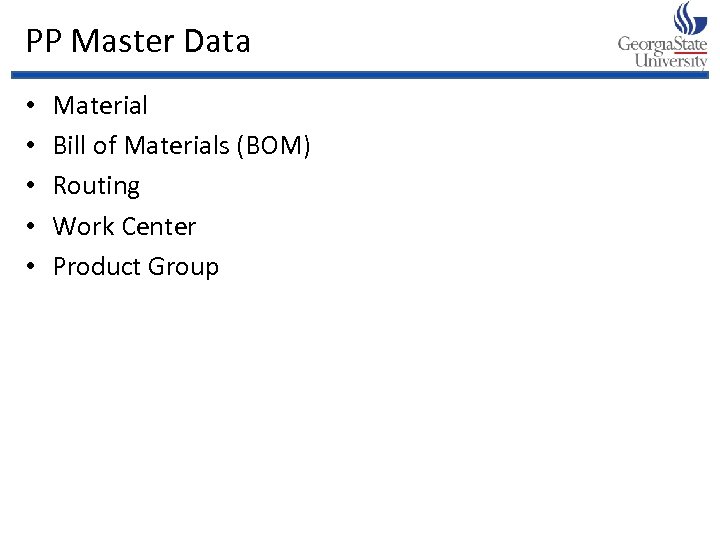
Task: Click the bullet dot beside "Material"
Action: (x=32, y=106)
